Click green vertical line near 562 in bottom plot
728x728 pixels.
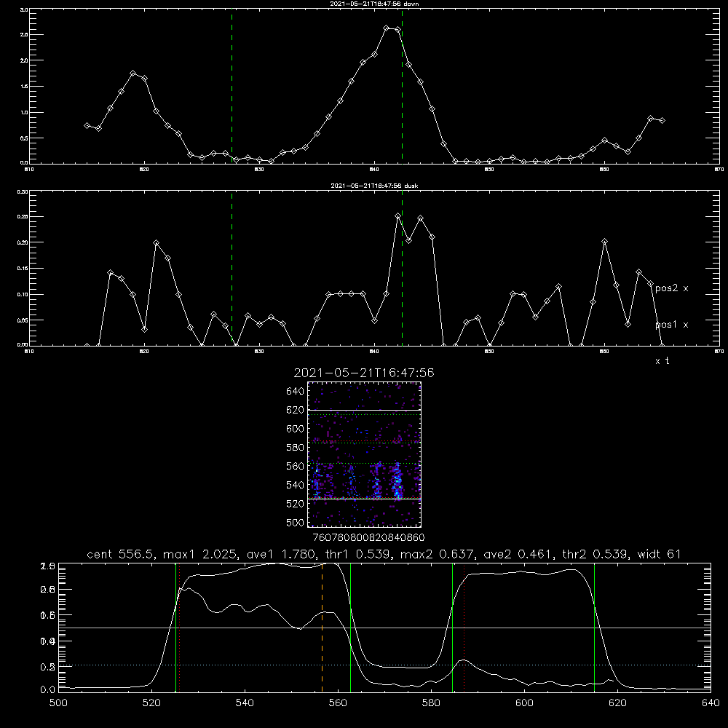(x=351, y=628)
